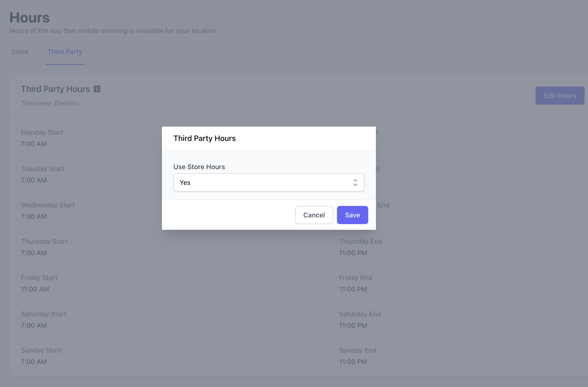The width and height of the screenshot is (588, 387).
Task: Click the Timezone: Eastern text
Action: [49, 103]
